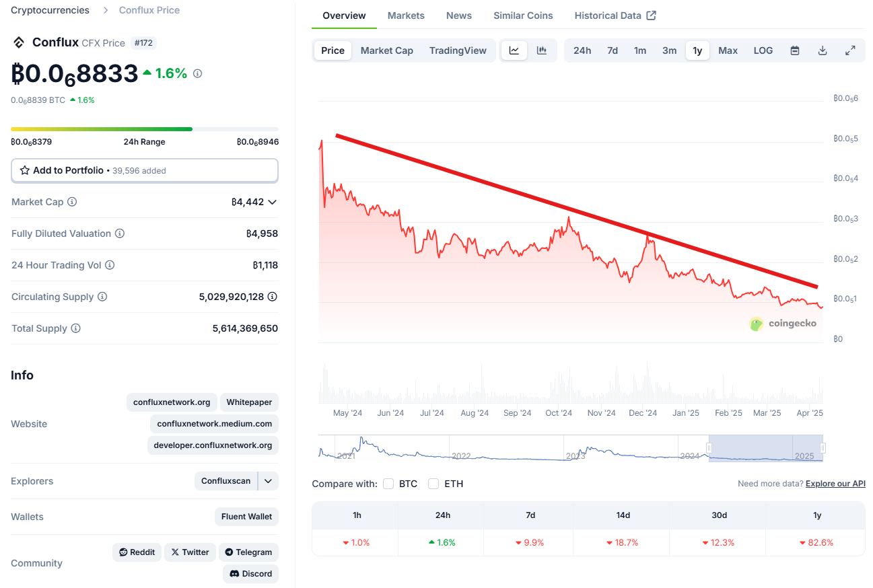Click the 30d performance -12.3% cell

pyautogui.click(x=718, y=542)
